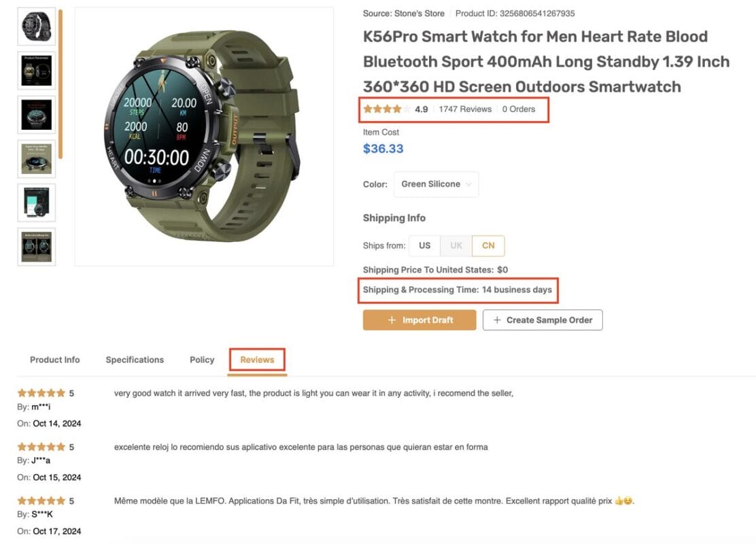Open the Product Parameter thumbnail image
Image resolution: width=756 pixels, height=544 pixels.
pos(36,70)
